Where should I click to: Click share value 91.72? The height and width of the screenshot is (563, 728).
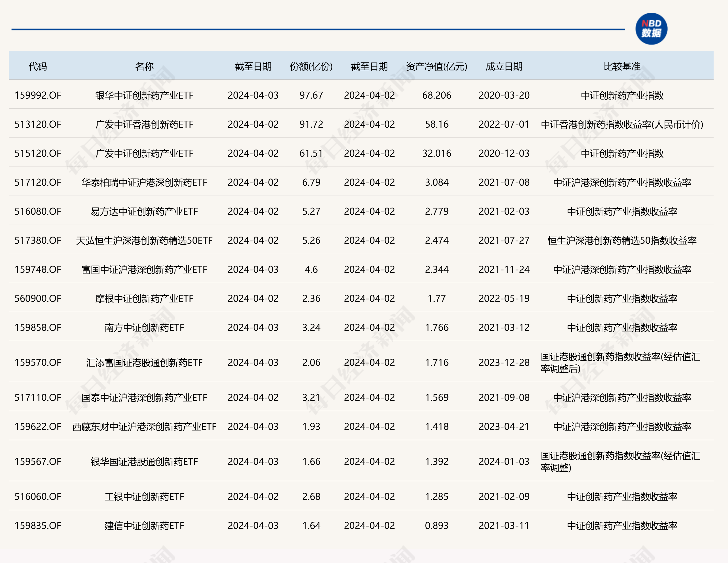[x=311, y=124]
